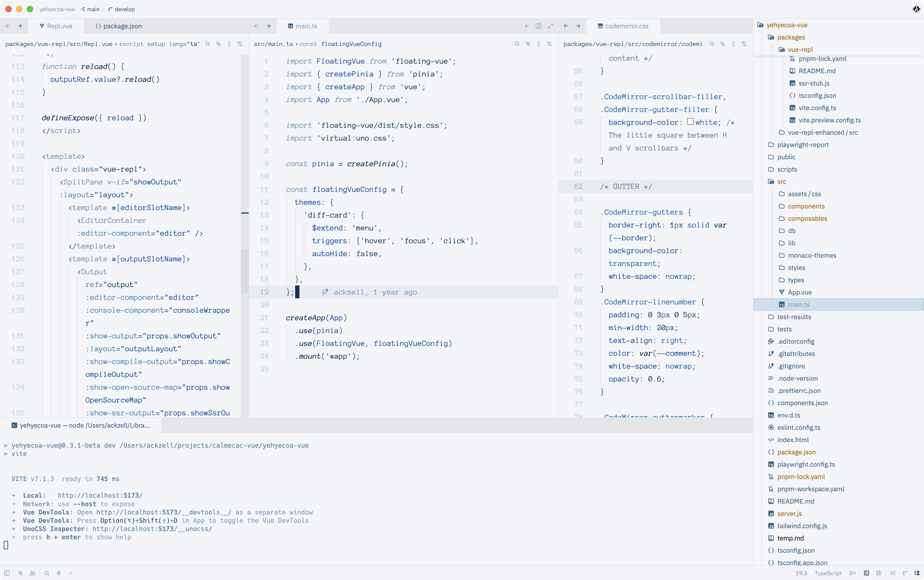Click buffer search icon in main.ts toolbar
The image size is (924, 580).
pyautogui.click(x=517, y=44)
